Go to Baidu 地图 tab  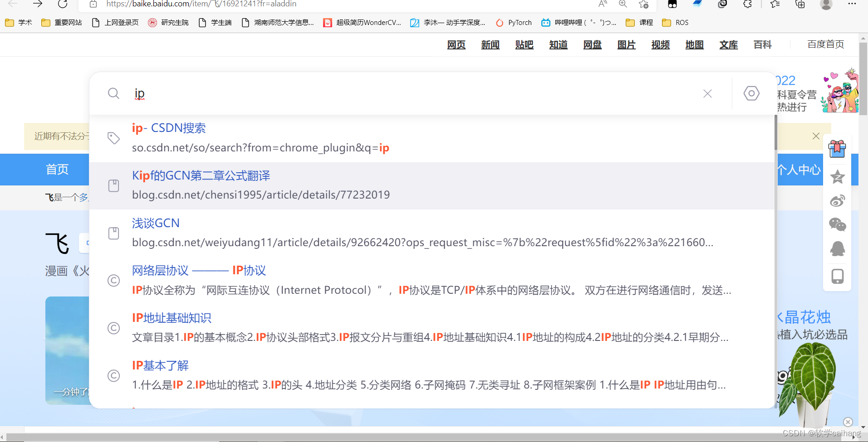tap(694, 44)
